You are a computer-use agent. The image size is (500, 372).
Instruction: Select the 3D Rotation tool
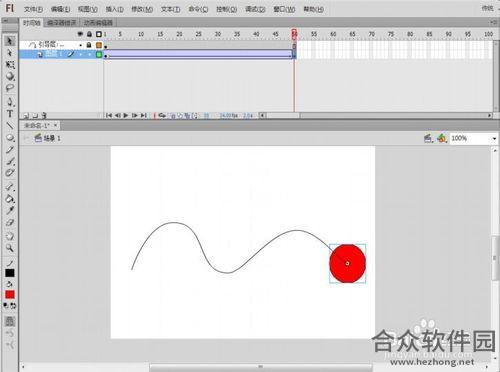tap(10, 76)
